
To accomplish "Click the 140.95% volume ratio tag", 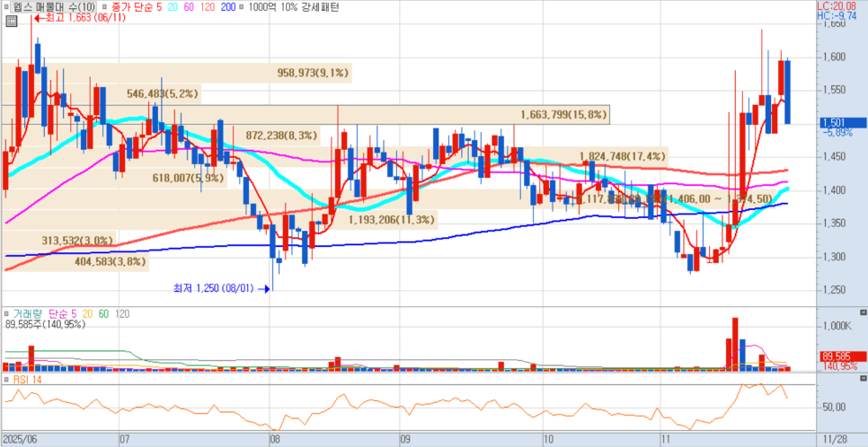I will point(841,366).
